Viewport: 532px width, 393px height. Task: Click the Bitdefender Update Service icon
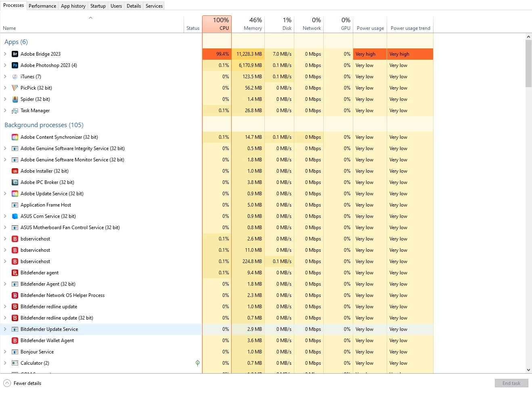15,329
